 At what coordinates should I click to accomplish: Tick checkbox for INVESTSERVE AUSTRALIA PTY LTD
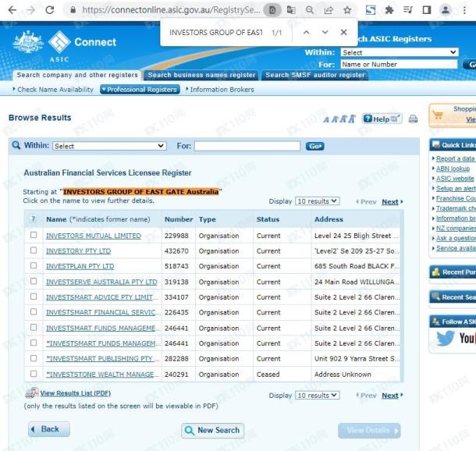pos(34,282)
